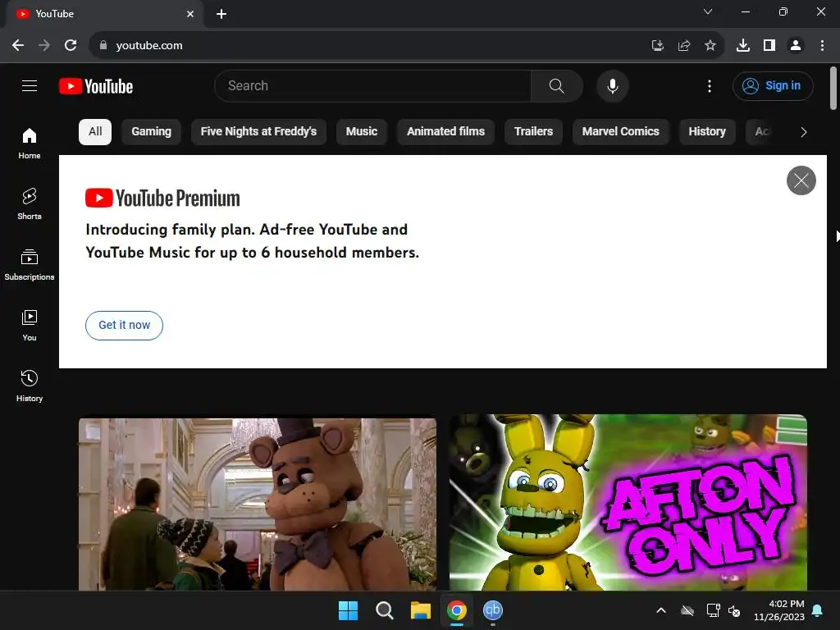Screen dimensions: 840x630
Task: Open Chrome profile menu
Action: pos(796,46)
